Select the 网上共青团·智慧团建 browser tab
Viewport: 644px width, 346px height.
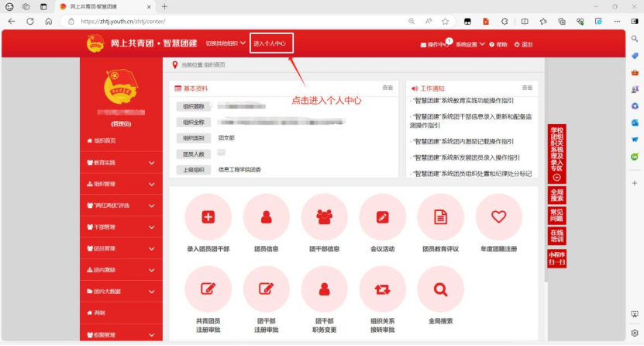(x=105, y=6)
